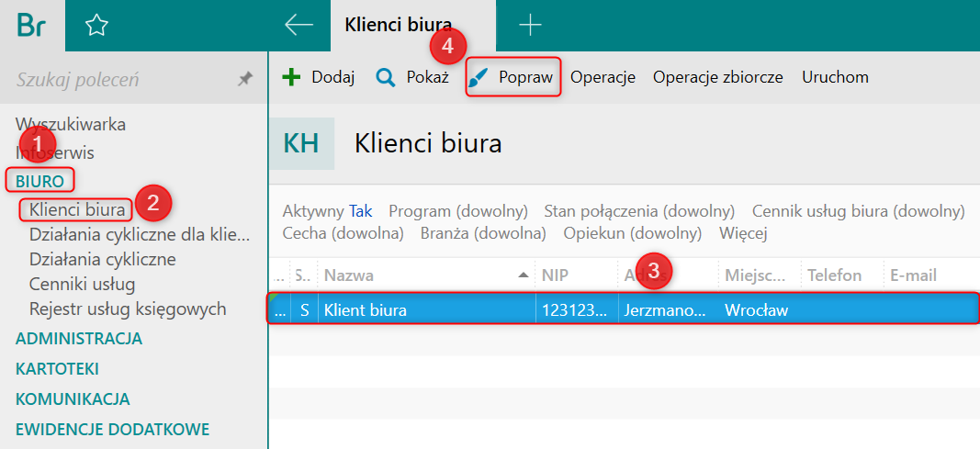Open the Program (dowolny) filter
This screenshot has height=449, width=980.
tap(458, 211)
